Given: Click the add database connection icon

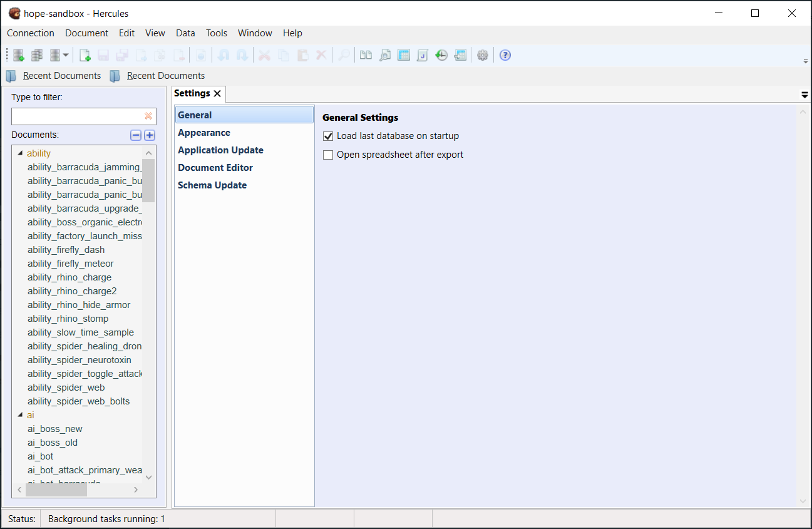Looking at the screenshot, I should (x=19, y=55).
